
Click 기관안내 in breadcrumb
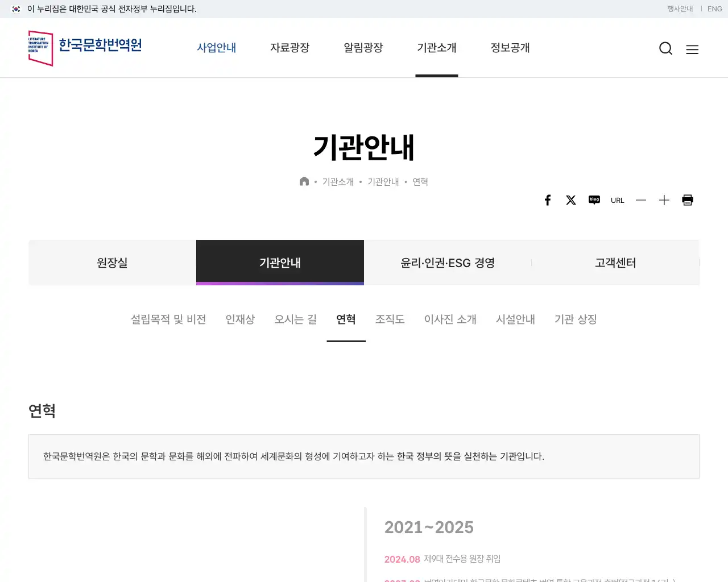[x=383, y=182]
